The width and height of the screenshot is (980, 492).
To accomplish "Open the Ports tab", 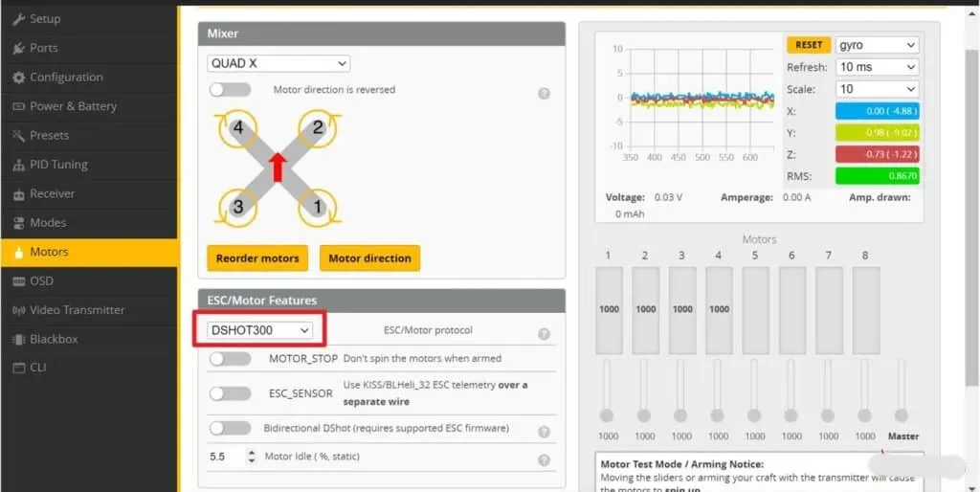I will tap(89, 48).
